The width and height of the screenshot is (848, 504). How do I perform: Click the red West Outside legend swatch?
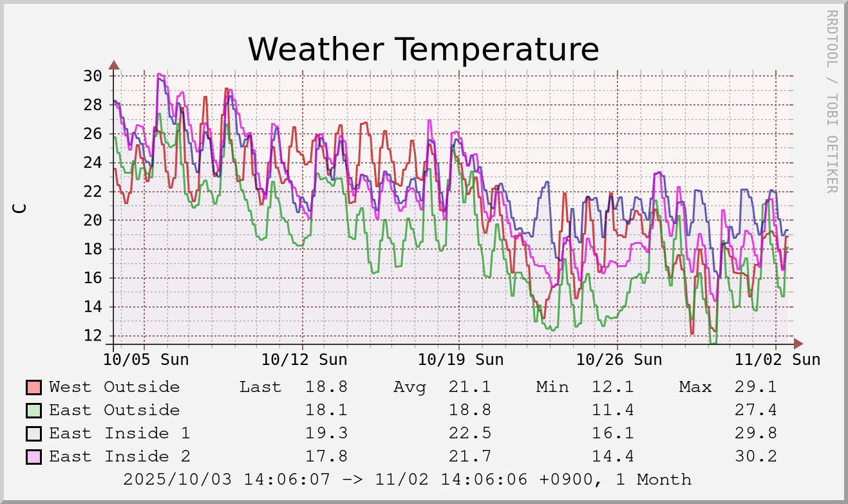34,387
